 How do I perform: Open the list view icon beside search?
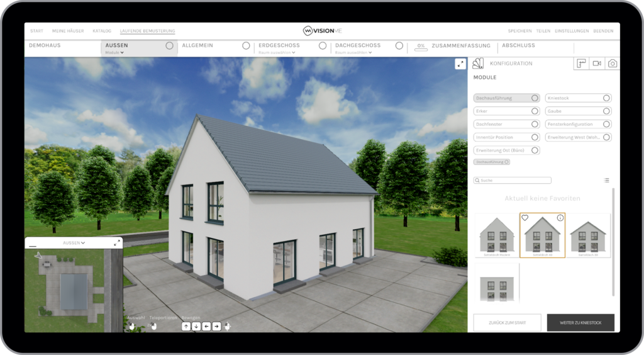(606, 180)
